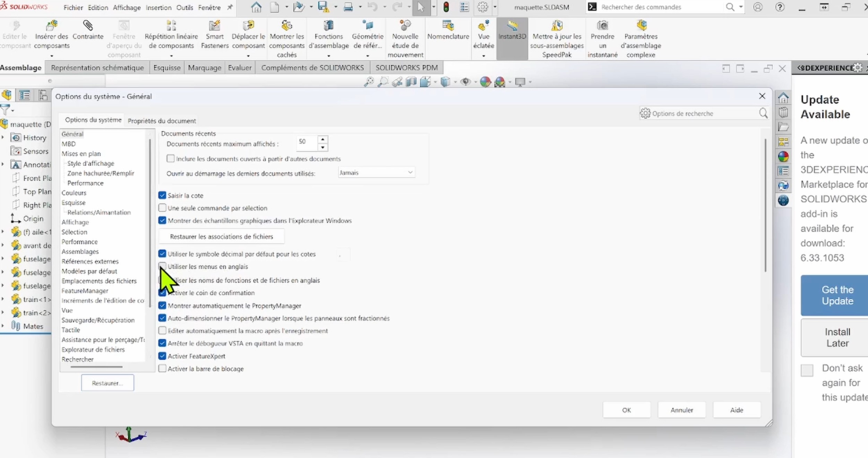Open the Outils menu
Image resolution: width=868 pixels, height=458 pixels.
(184, 7)
